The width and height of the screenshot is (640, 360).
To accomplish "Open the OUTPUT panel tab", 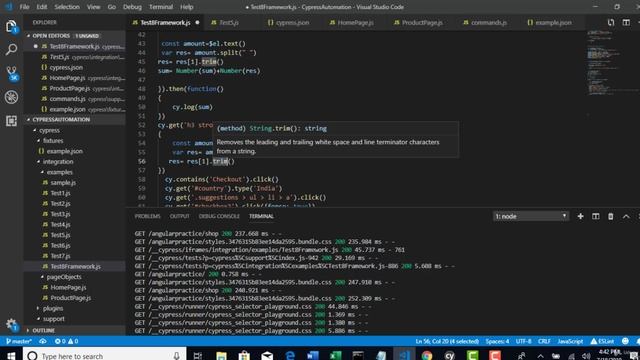I will pyautogui.click(x=180, y=216).
